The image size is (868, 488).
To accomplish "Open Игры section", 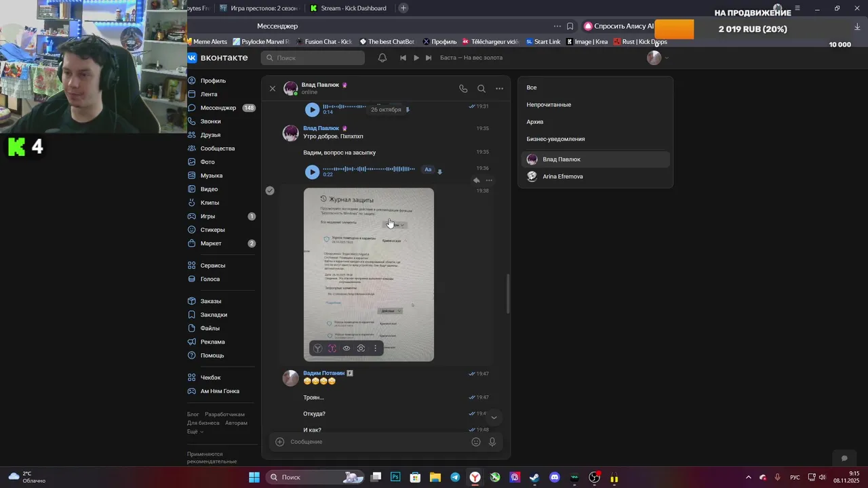I will click(208, 216).
